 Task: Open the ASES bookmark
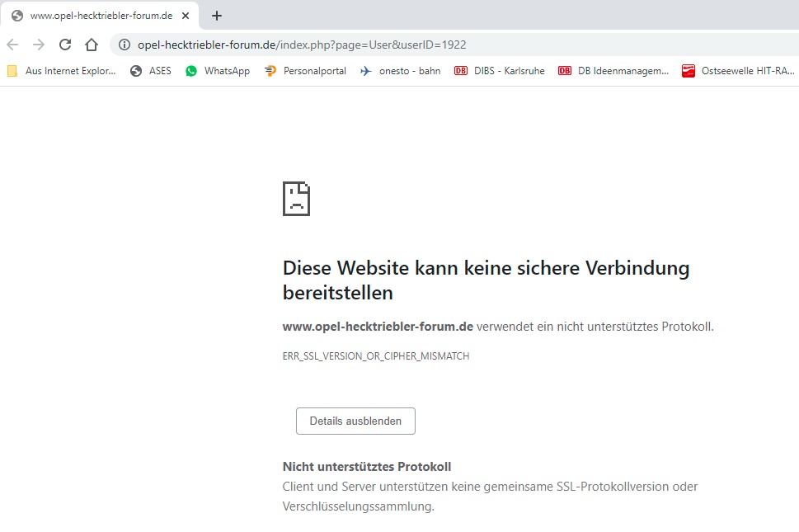pos(151,71)
